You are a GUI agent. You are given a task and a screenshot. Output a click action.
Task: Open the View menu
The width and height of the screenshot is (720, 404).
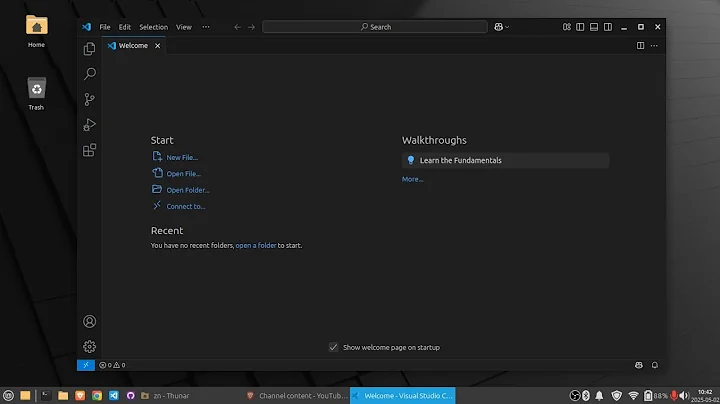pos(184,27)
